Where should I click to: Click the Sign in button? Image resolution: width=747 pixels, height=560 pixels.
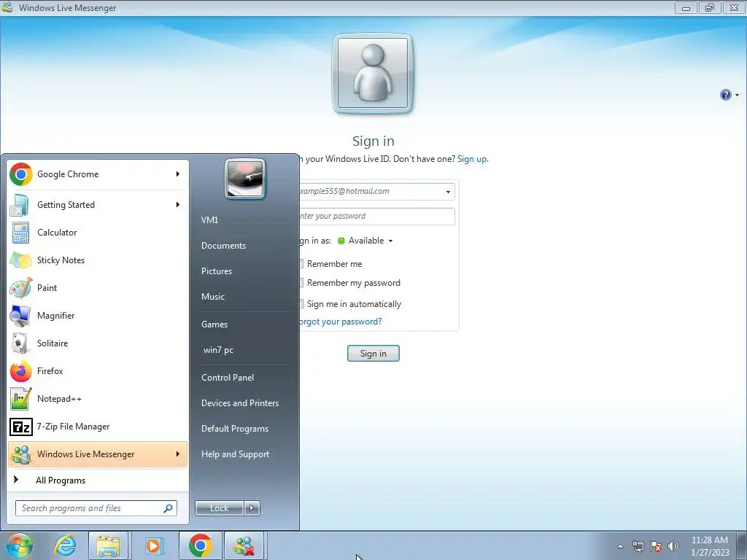pyautogui.click(x=373, y=354)
